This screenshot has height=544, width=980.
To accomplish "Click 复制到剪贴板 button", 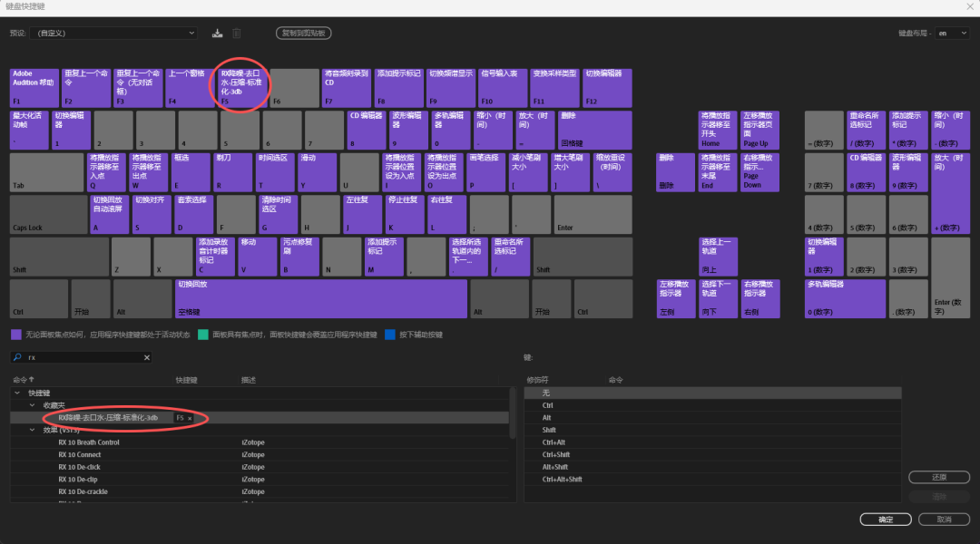I will click(x=304, y=34).
